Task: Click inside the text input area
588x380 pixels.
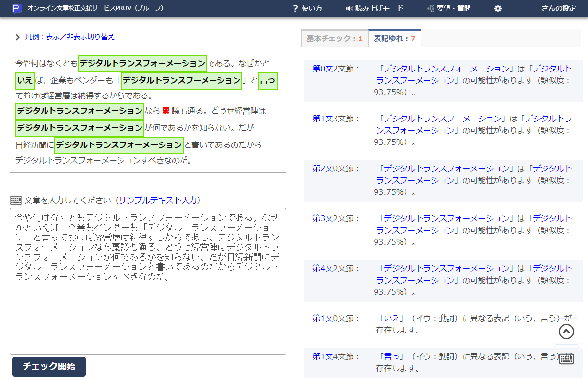Action: (148, 313)
